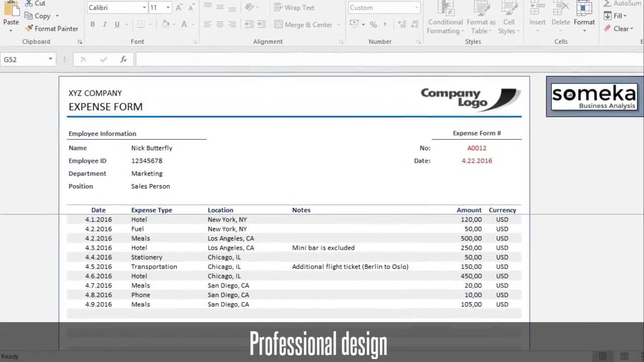Toggle Bold formatting
Image resolution: width=644 pixels, height=362 pixels.
pos(93,24)
